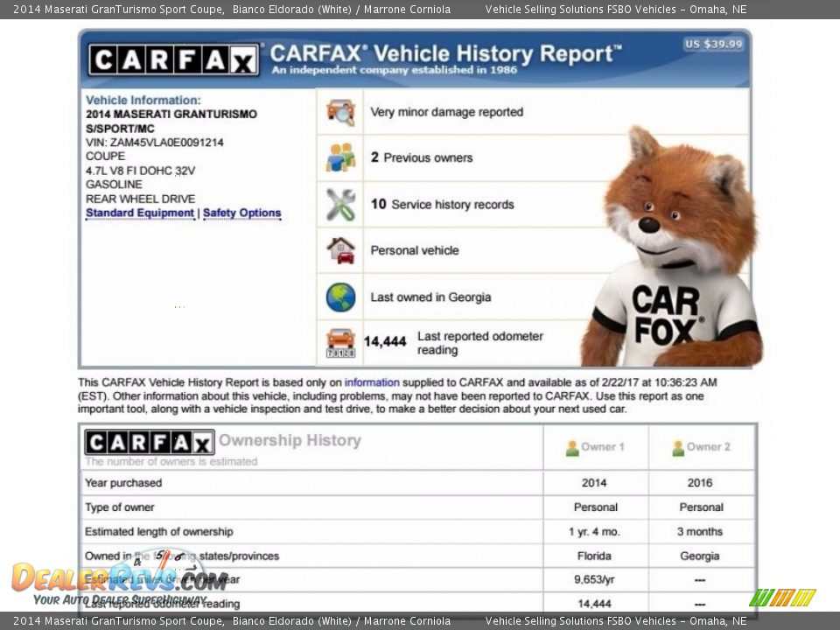Click 'Last reported odometer reading' summary label
The image size is (840, 630).
(x=480, y=343)
